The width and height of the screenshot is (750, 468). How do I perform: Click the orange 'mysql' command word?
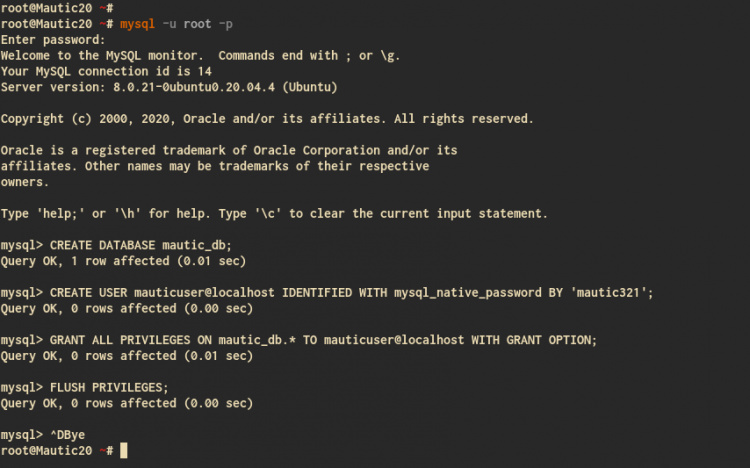coord(136,23)
